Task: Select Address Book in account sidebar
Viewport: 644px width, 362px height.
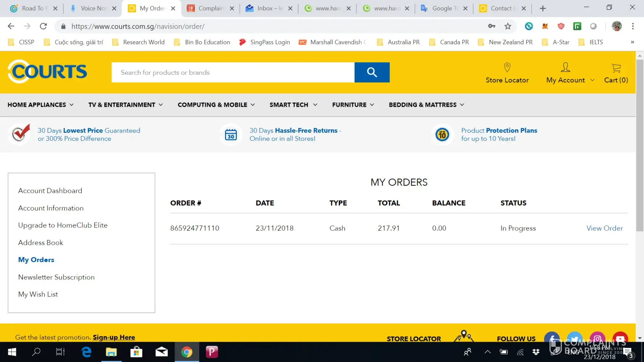Action: (x=41, y=243)
